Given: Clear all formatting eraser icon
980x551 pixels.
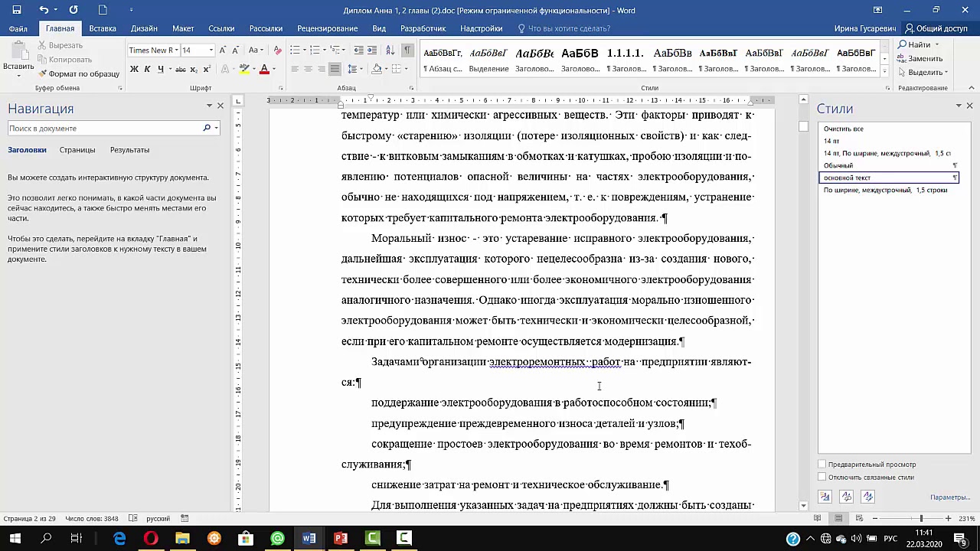Looking at the screenshot, I should click(276, 51).
